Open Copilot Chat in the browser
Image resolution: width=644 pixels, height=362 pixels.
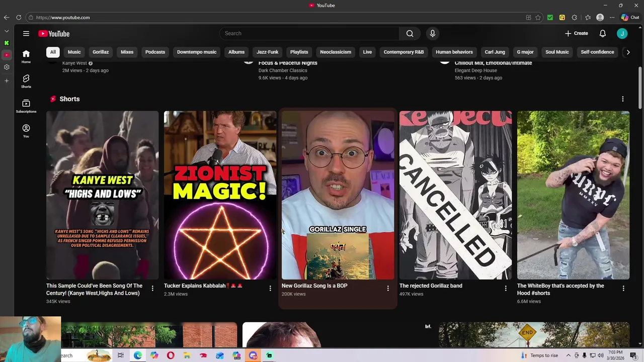(629, 17)
